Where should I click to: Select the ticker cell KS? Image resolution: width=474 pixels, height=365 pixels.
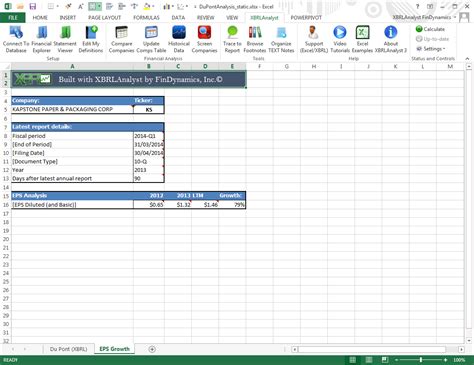149,109
